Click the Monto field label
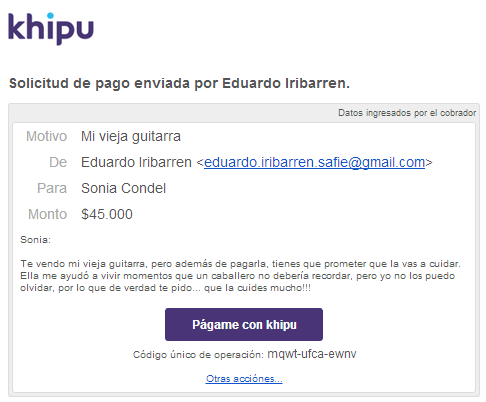The image size is (486, 402). [x=47, y=214]
